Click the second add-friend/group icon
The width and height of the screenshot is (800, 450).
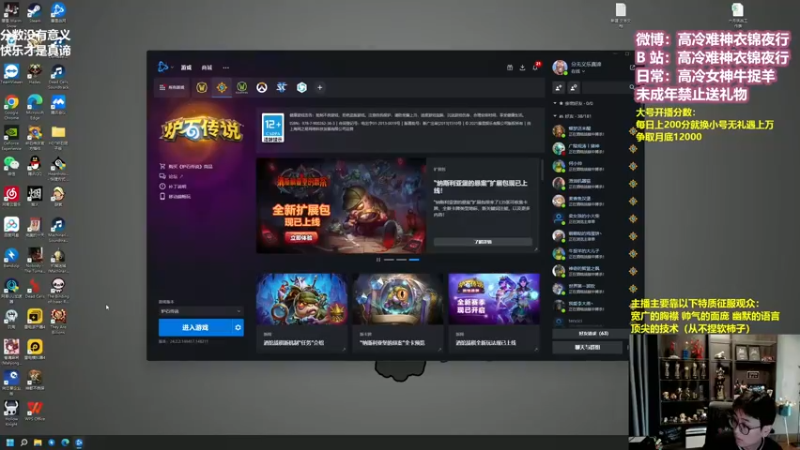click(x=573, y=88)
